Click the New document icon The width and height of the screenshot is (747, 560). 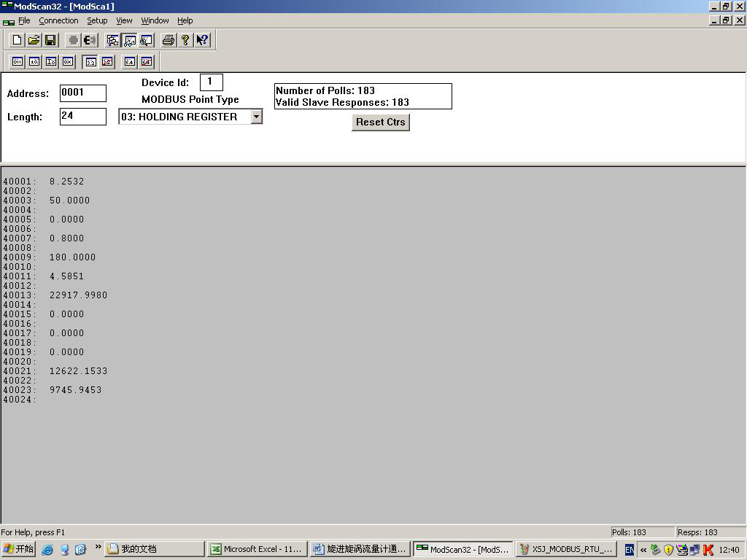(x=17, y=40)
